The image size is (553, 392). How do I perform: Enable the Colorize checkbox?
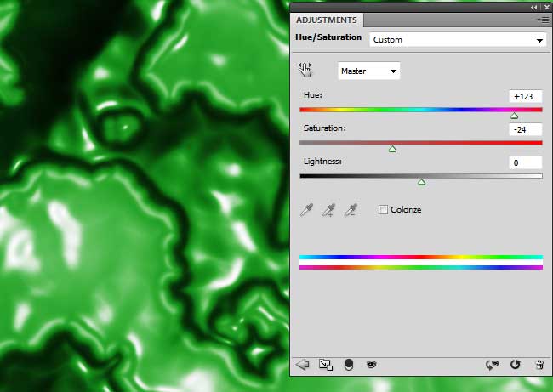383,210
